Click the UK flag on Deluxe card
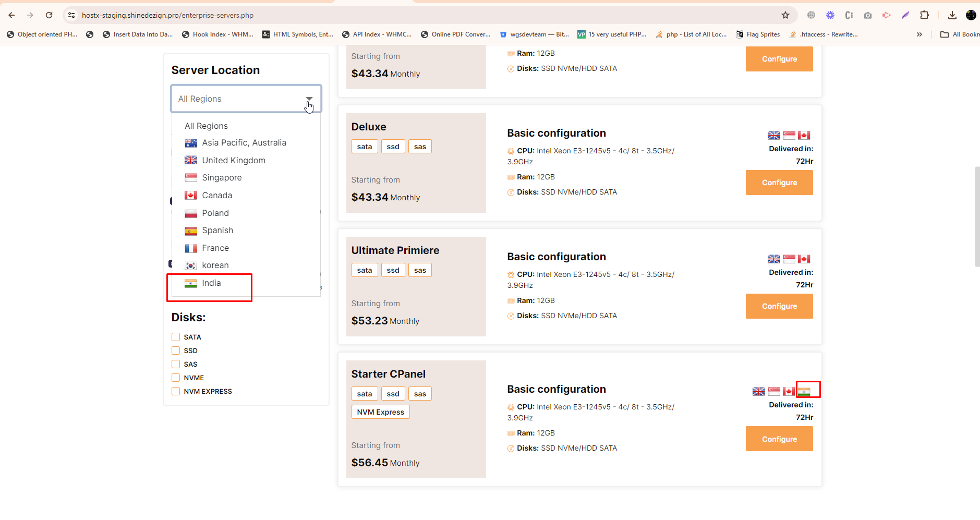This screenshot has width=980, height=520. tap(773, 136)
